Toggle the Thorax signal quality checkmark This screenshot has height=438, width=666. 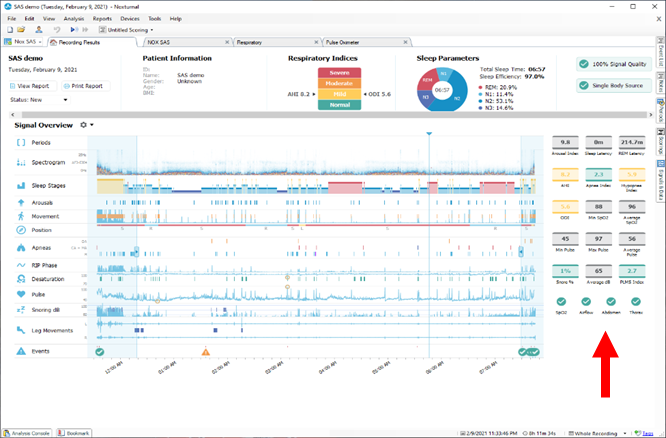tap(636, 301)
